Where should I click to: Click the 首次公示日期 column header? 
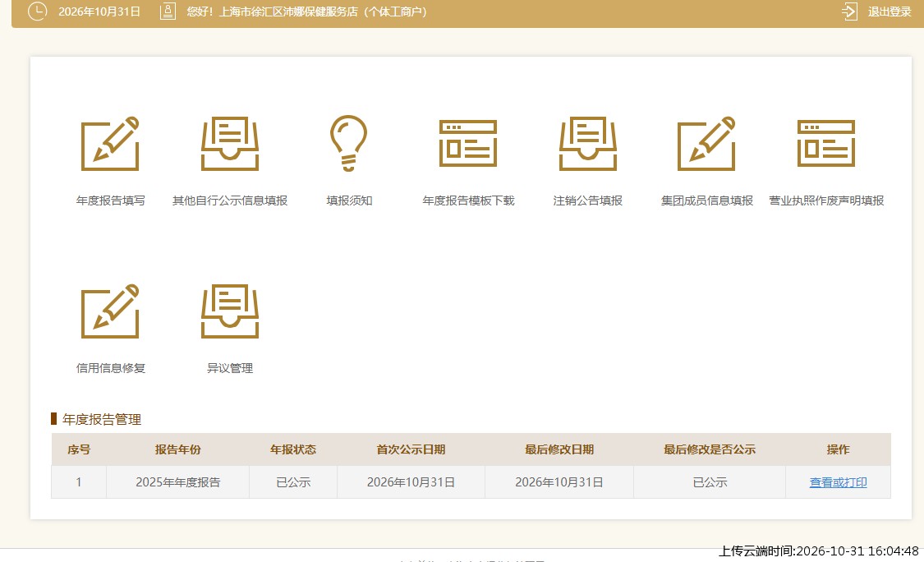(x=411, y=449)
